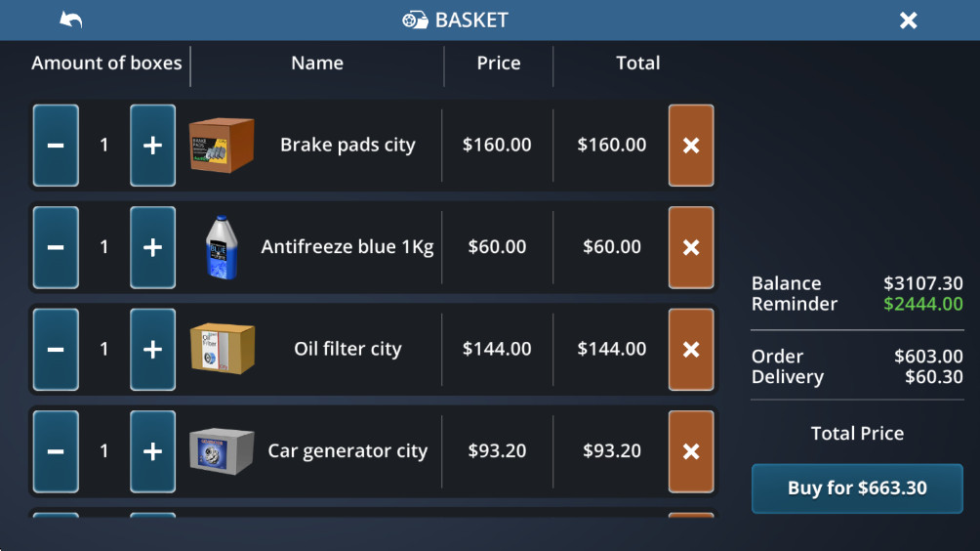Viewport: 980px width, 551px height.
Task: Remove Brake pads city from basket
Action: coord(691,146)
